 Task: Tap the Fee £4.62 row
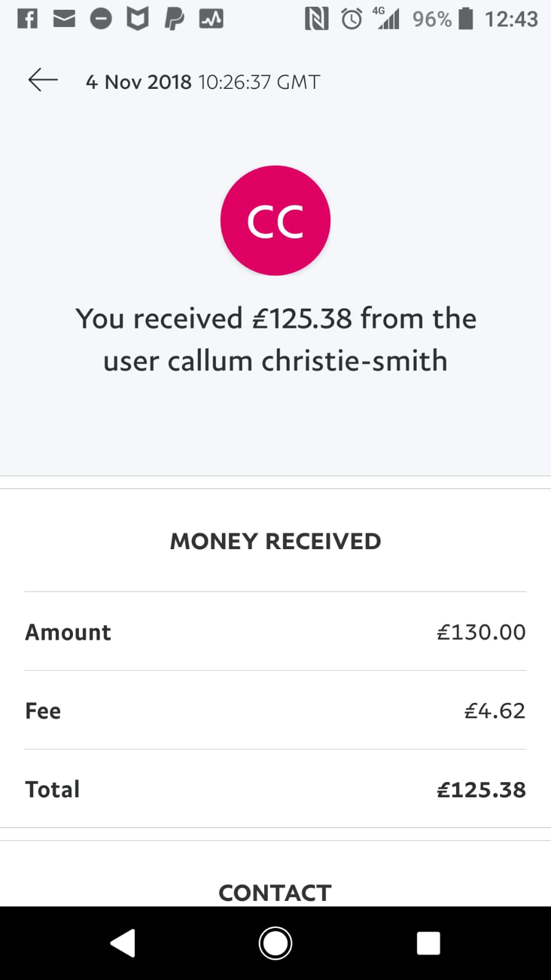pyautogui.click(x=275, y=710)
